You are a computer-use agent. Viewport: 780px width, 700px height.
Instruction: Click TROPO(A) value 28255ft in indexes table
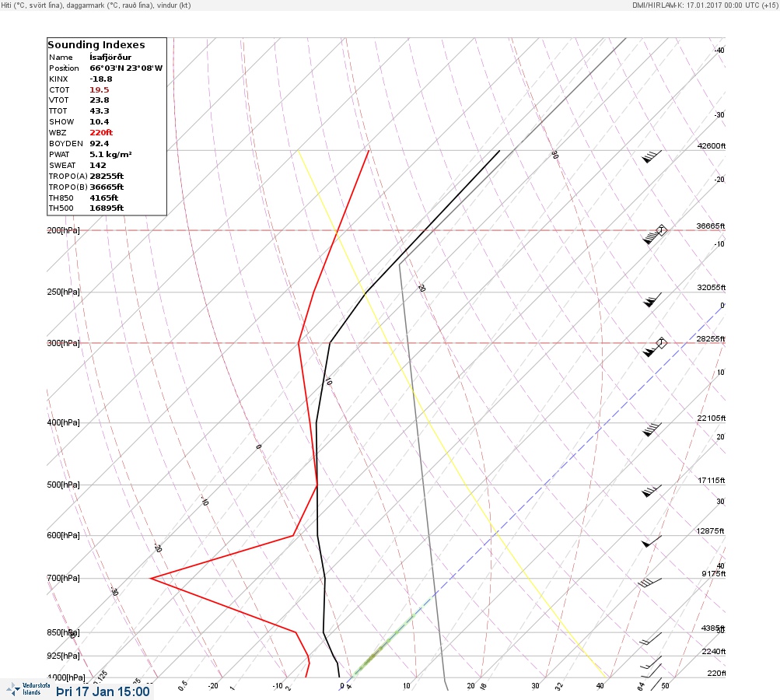pyautogui.click(x=107, y=176)
